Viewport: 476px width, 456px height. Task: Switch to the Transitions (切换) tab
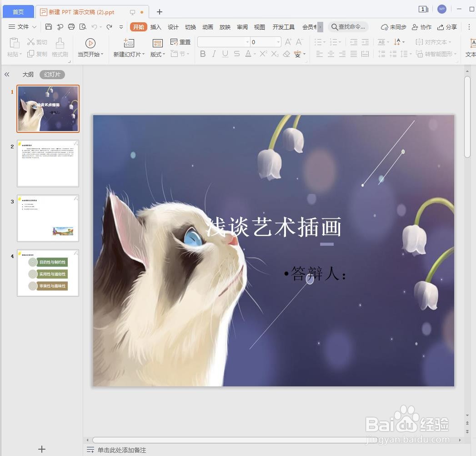point(190,27)
